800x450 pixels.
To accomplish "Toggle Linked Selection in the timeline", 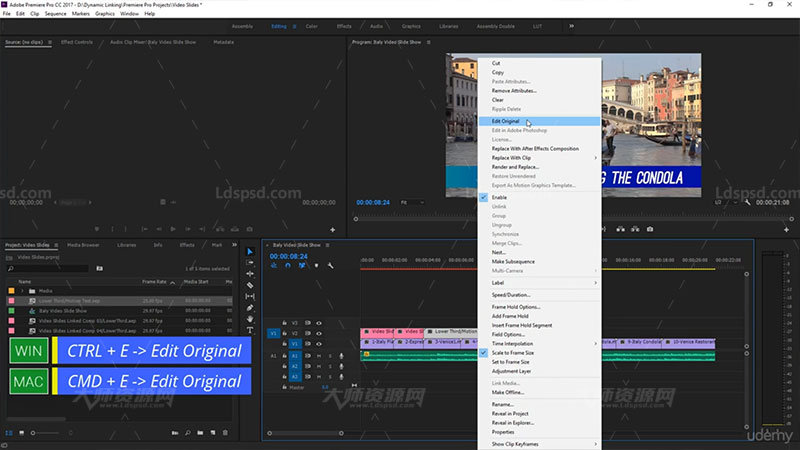I will click(x=302, y=265).
